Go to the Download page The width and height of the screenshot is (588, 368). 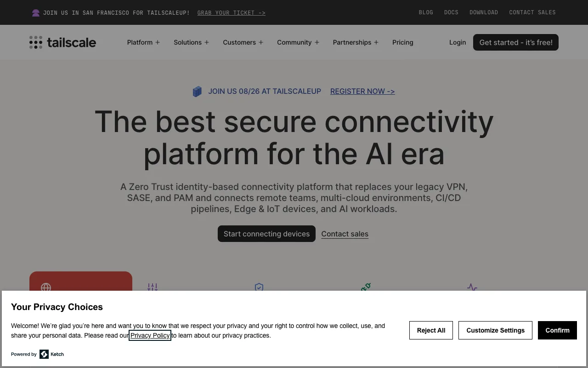pos(484,12)
